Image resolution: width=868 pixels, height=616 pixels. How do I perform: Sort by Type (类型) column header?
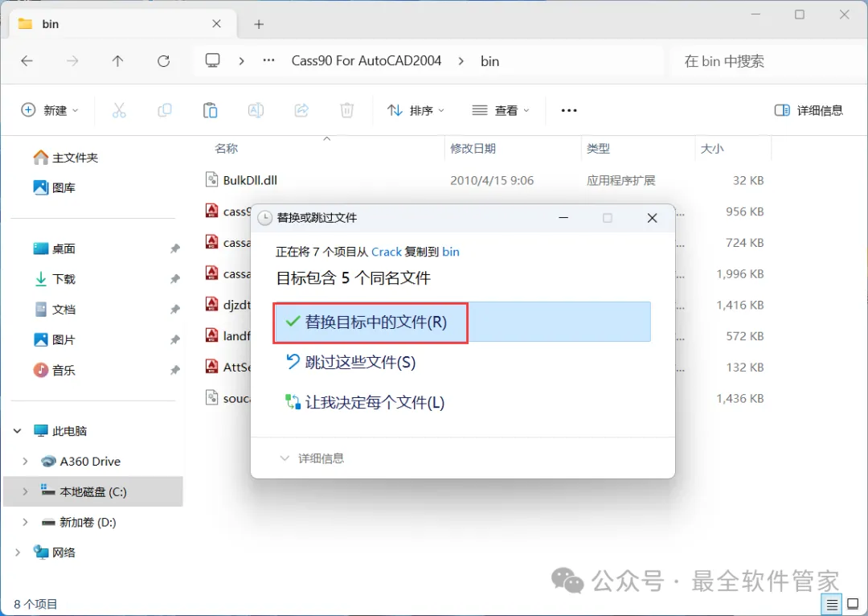(x=598, y=149)
